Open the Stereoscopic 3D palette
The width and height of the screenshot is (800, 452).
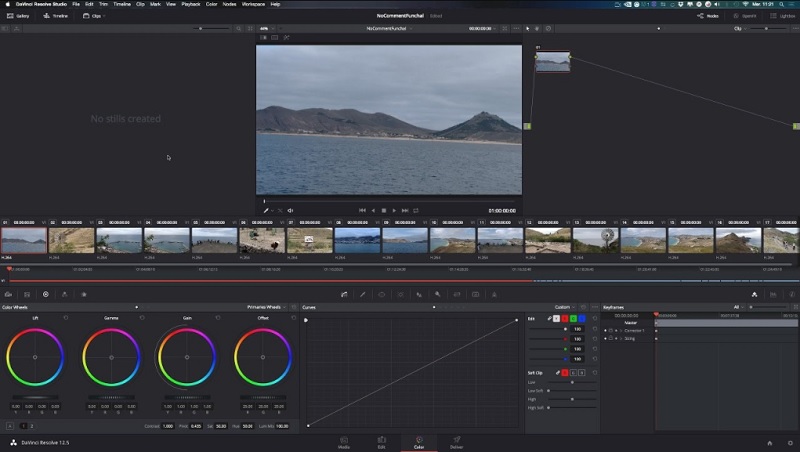476,294
